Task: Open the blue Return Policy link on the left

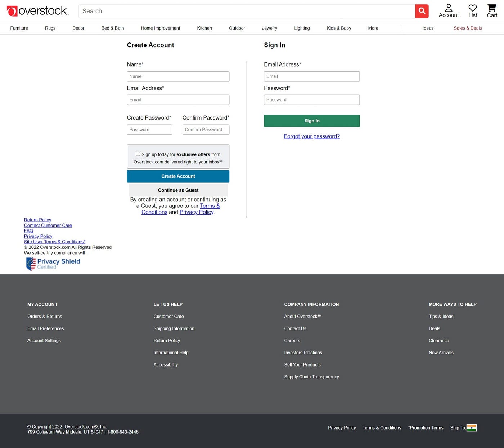Action: pyautogui.click(x=37, y=220)
